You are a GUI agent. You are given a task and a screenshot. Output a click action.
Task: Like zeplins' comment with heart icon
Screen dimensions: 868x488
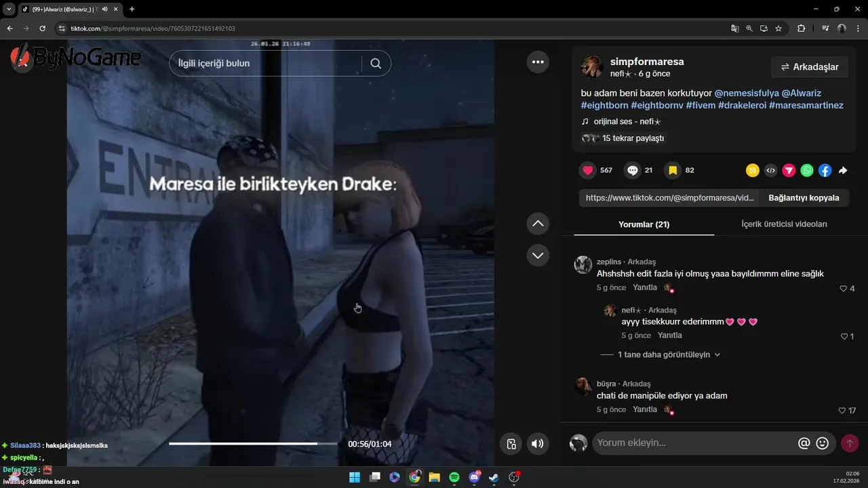click(844, 289)
